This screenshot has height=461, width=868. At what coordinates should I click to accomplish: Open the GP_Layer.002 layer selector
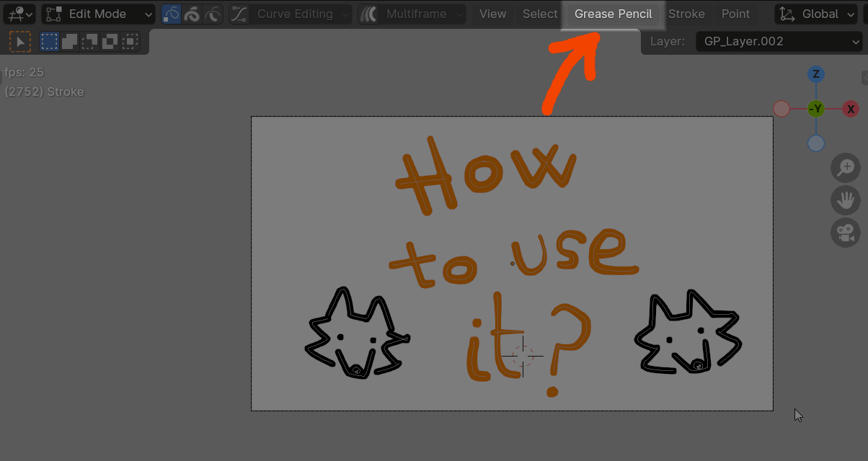coord(778,42)
